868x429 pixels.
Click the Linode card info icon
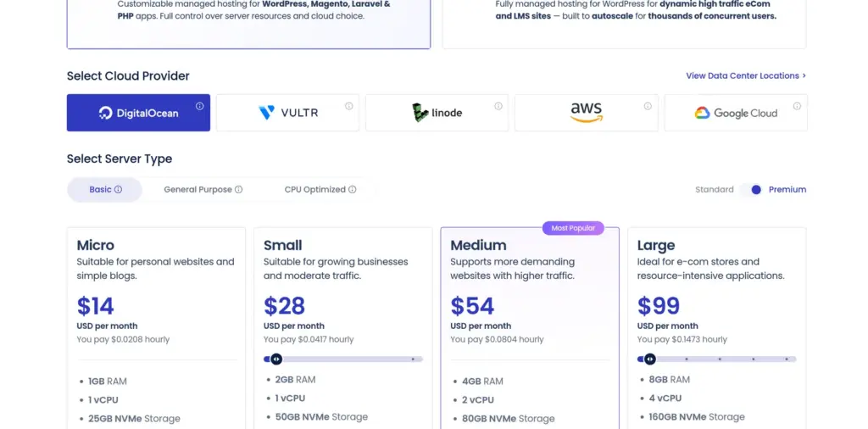click(x=498, y=106)
